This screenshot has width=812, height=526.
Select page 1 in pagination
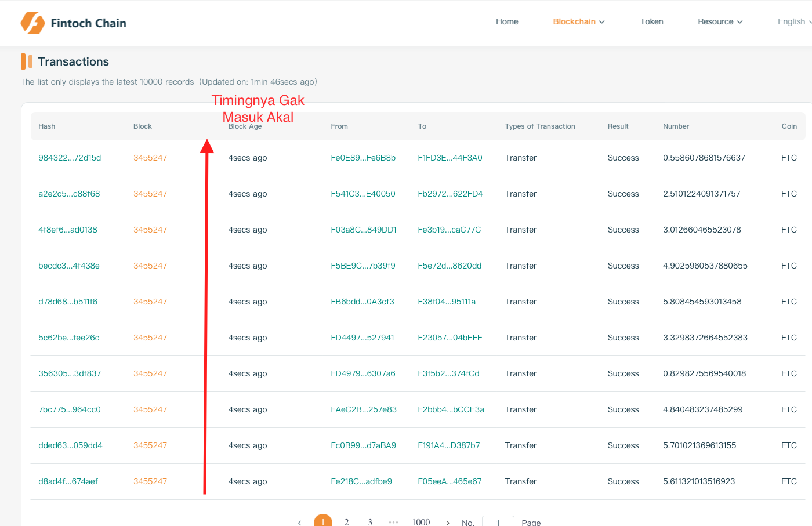pos(323,521)
